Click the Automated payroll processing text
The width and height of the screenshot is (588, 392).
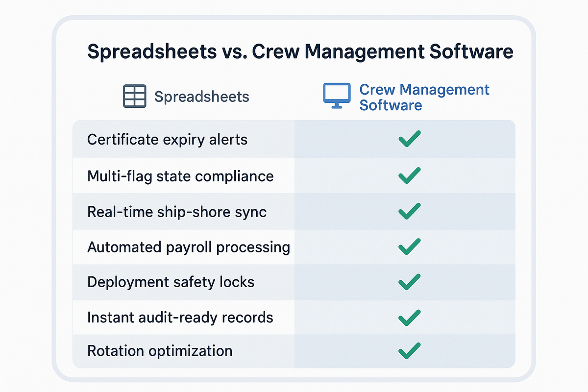coord(189,247)
